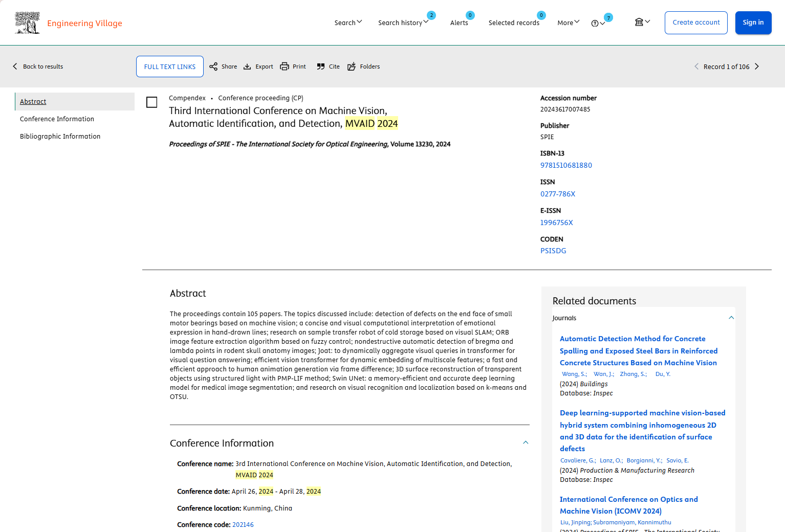The image size is (785, 532).
Task: Click author link Du, Y.
Action: point(663,374)
